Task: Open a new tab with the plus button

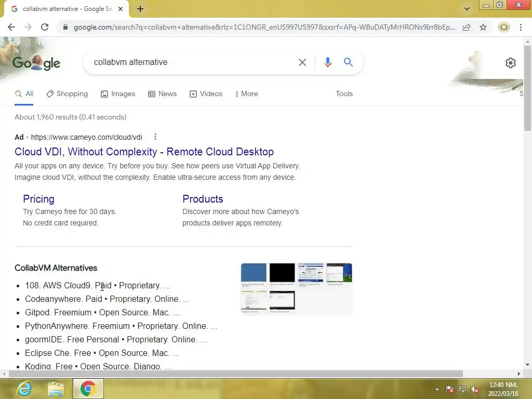Action: click(140, 9)
